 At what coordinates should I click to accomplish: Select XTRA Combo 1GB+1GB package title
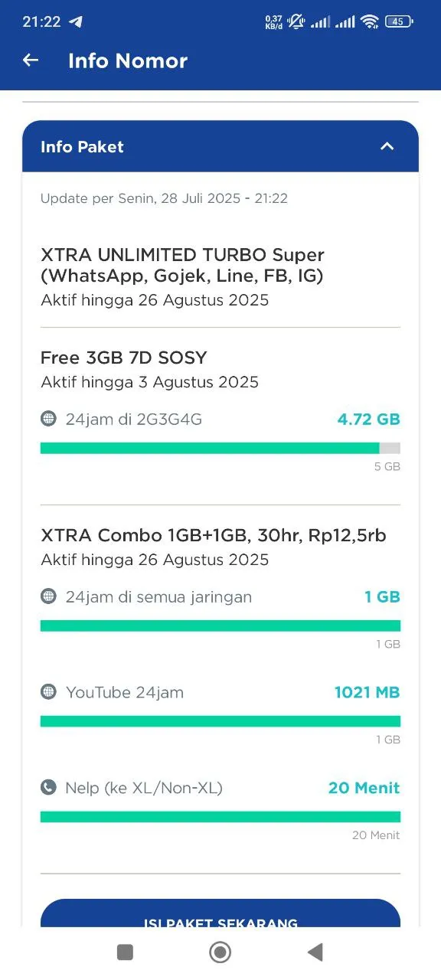pos(214,535)
